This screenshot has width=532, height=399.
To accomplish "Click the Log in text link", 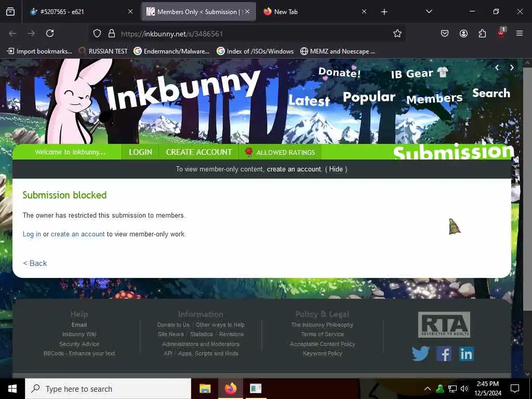I will [x=32, y=234].
